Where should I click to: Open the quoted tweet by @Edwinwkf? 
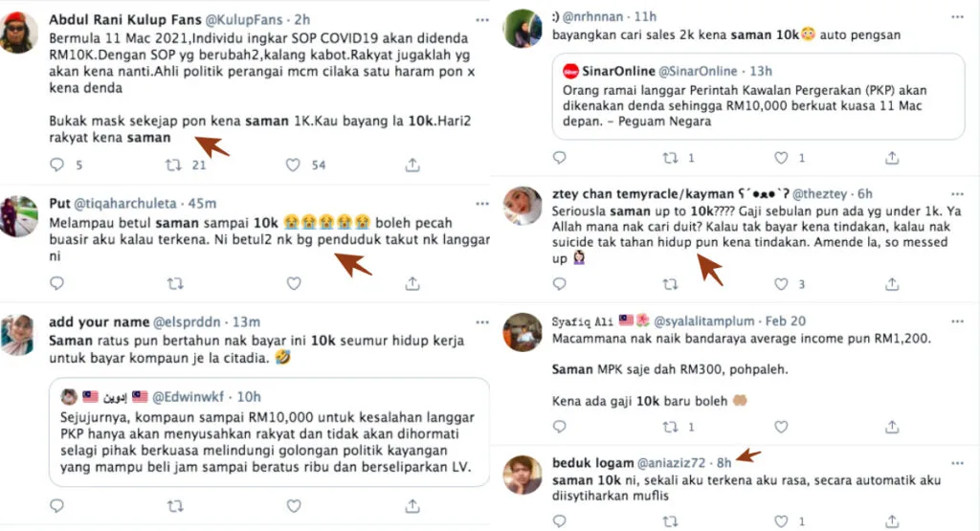click(x=269, y=432)
